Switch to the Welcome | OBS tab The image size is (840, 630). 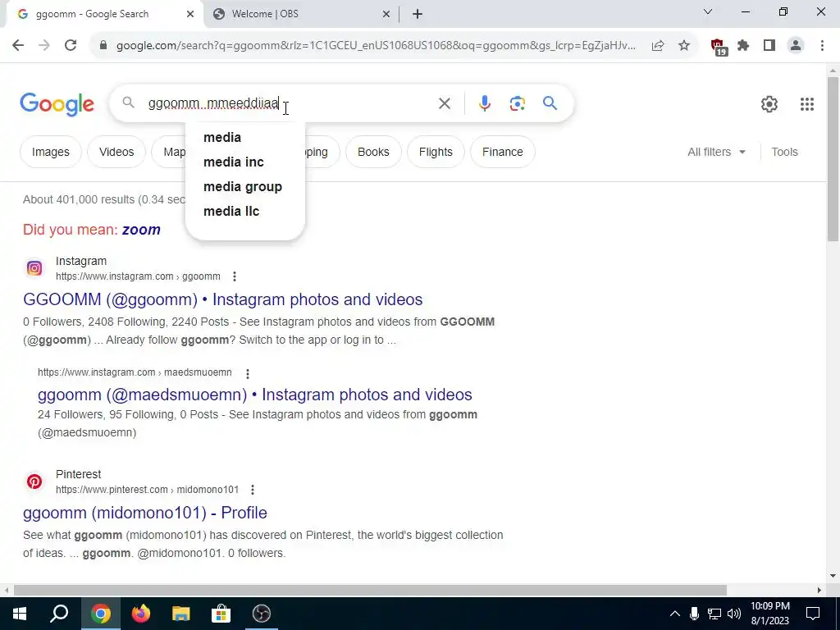(302, 15)
